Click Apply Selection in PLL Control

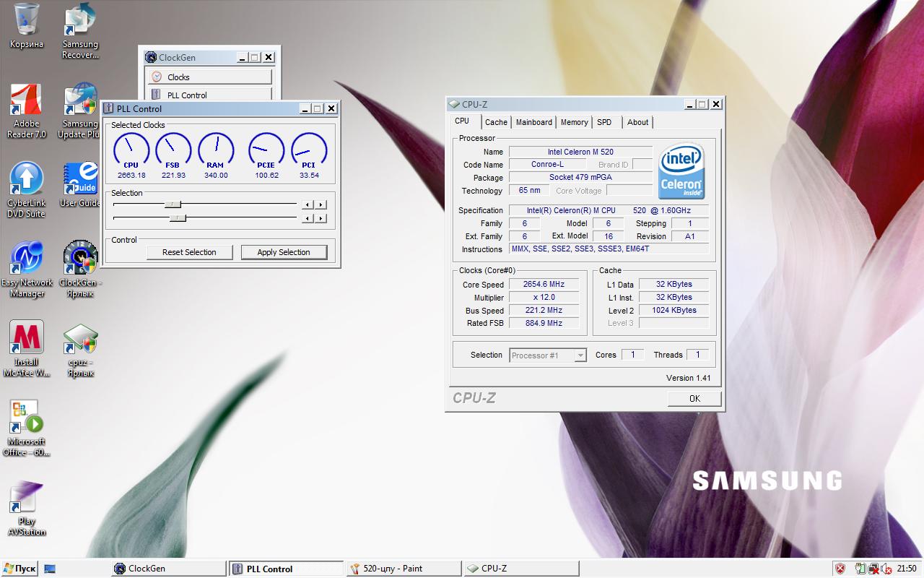tap(284, 252)
